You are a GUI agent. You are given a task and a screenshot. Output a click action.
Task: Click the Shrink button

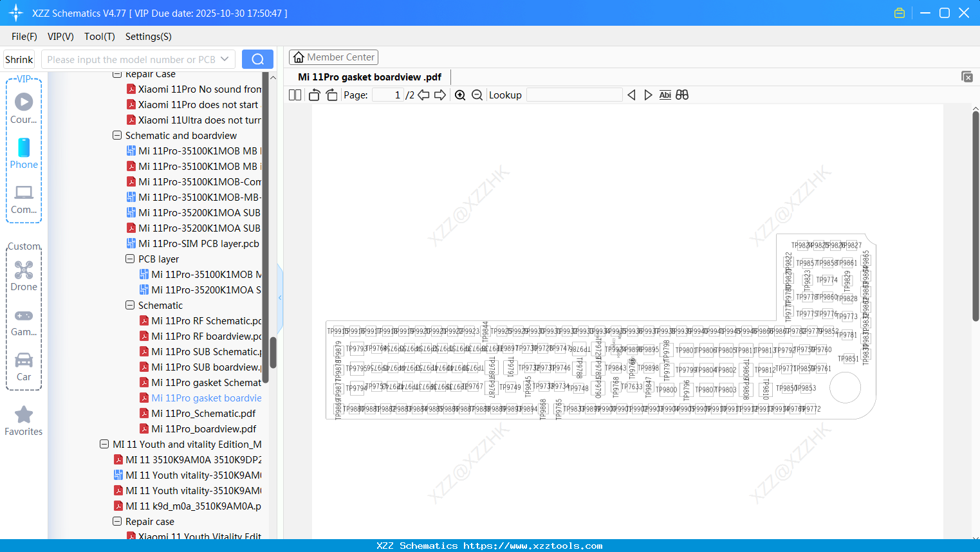pyautogui.click(x=19, y=59)
